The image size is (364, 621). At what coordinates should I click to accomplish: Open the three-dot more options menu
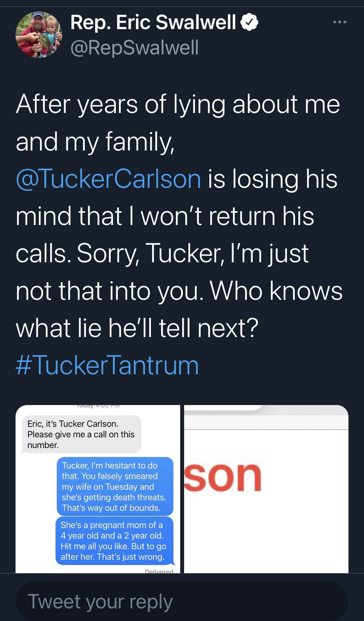tap(339, 22)
